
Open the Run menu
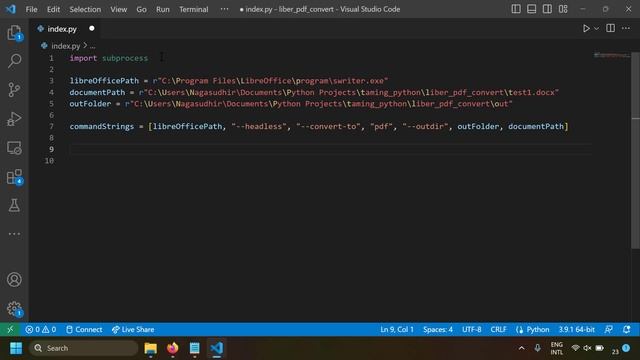[162, 9]
